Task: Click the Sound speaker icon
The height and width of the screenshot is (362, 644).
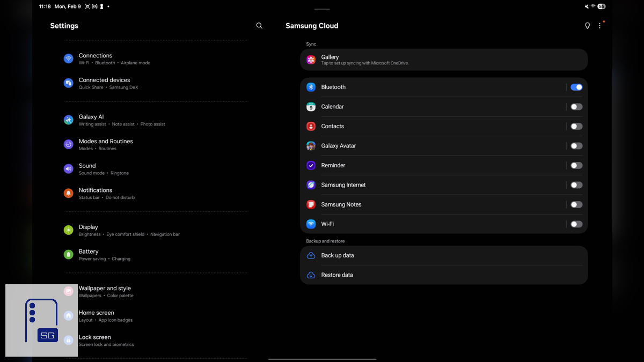Action: tap(69, 169)
